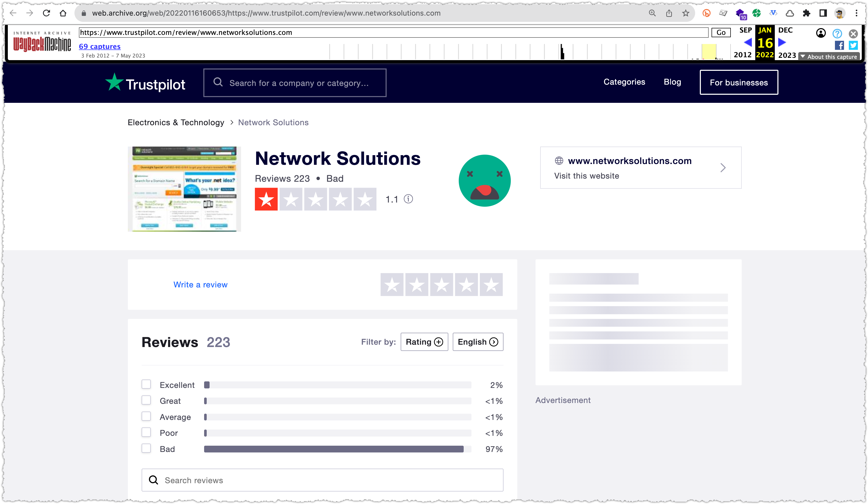This screenshot has height=504, width=868.
Task: Click the share icon in address bar
Action: (x=669, y=13)
